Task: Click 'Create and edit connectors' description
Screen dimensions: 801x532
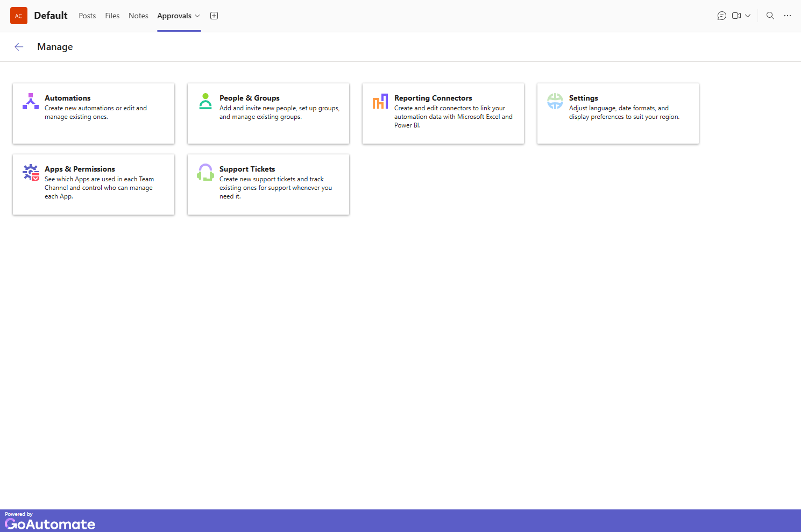Action: pos(453,117)
